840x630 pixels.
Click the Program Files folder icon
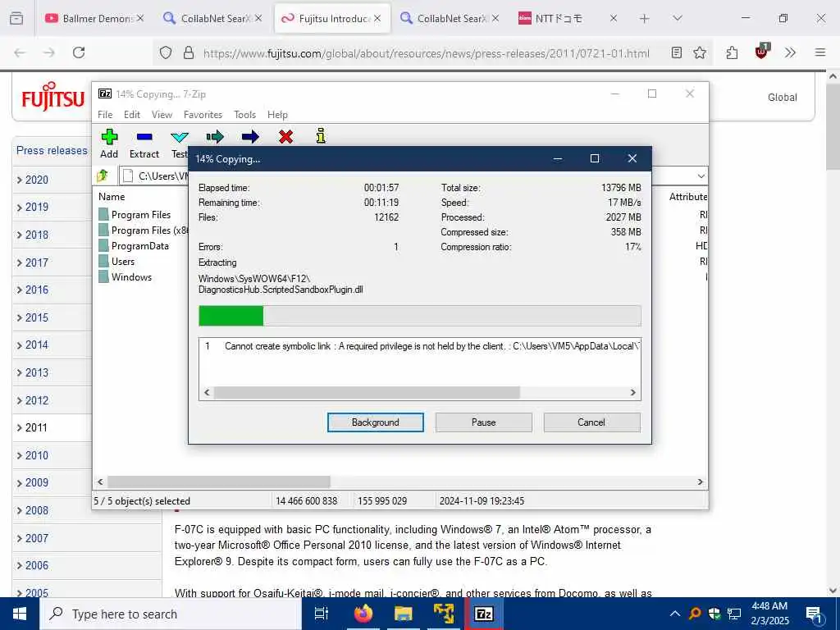pyautogui.click(x=103, y=215)
